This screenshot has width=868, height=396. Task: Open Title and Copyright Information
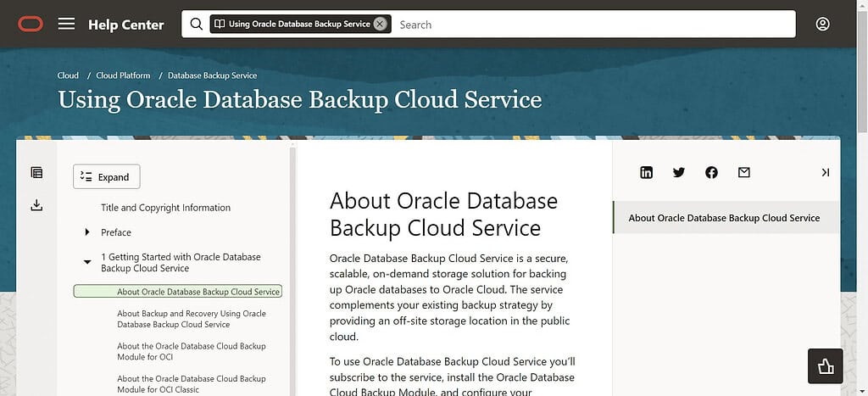165,208
